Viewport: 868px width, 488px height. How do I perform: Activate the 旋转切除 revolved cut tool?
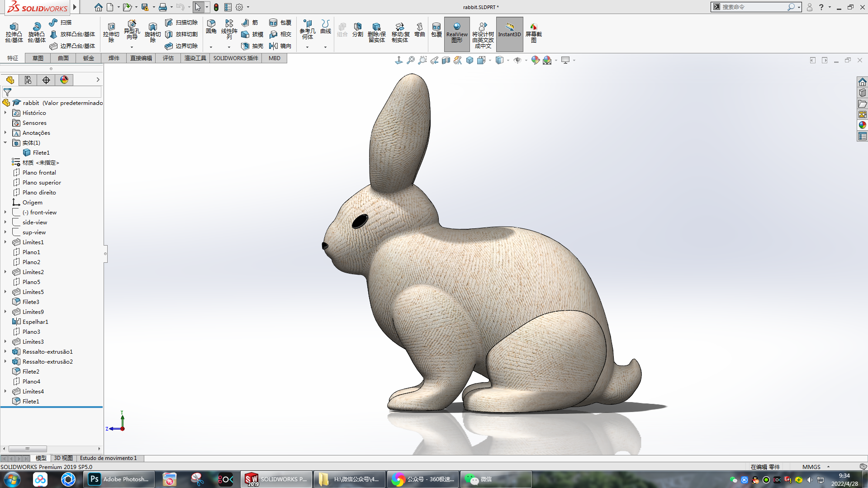(x=153, y=33)
